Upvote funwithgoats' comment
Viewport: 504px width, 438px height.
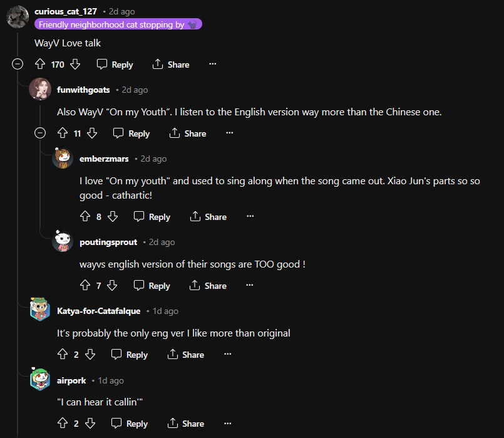coord(63,133)
